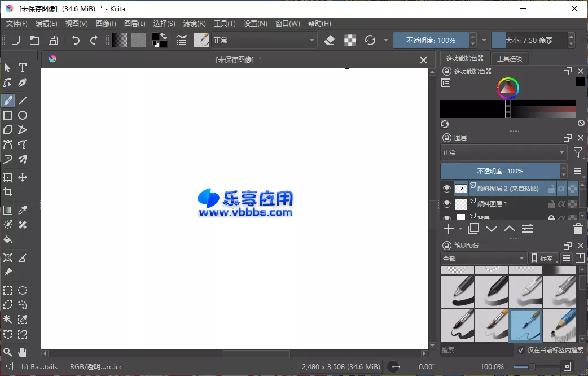Pick a color with the Color Sampler tool
Screen dimensions: 588x376
pos(23,209)
